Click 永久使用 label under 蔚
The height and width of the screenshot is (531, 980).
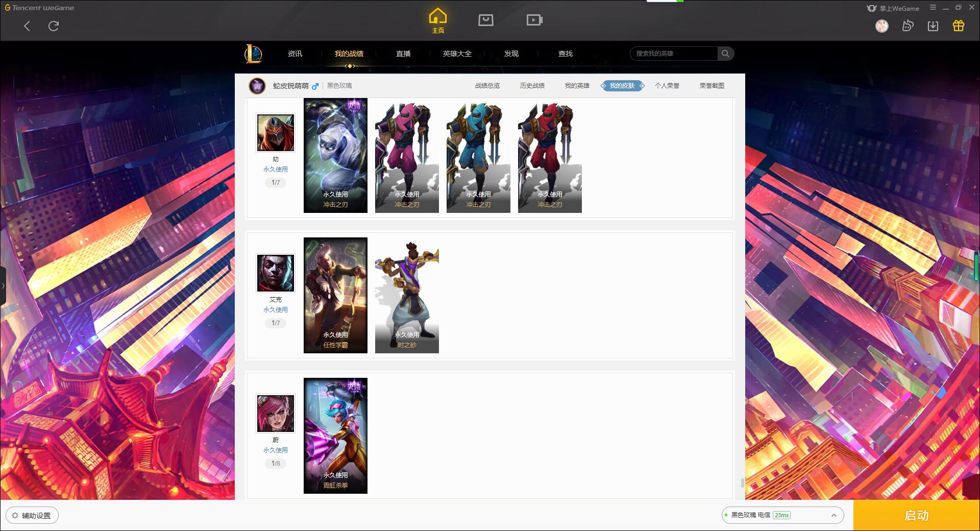click(x=276, y=450)
